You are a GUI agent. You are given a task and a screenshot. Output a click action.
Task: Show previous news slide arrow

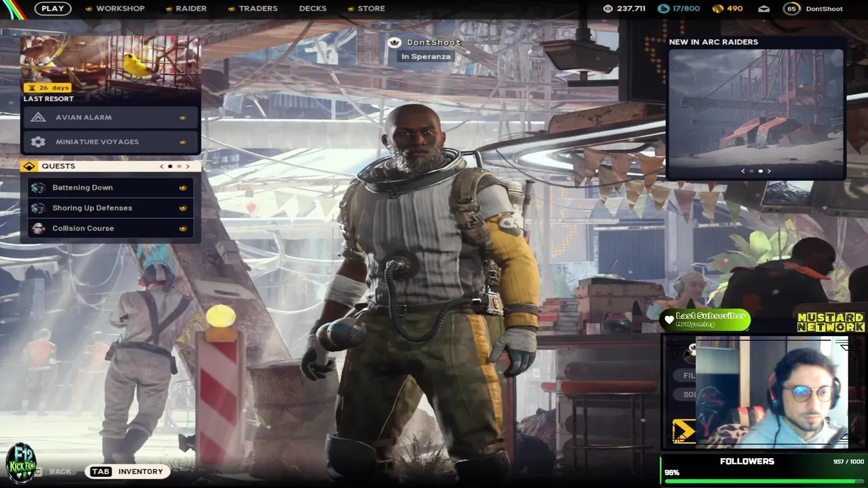tap(743, 171)
